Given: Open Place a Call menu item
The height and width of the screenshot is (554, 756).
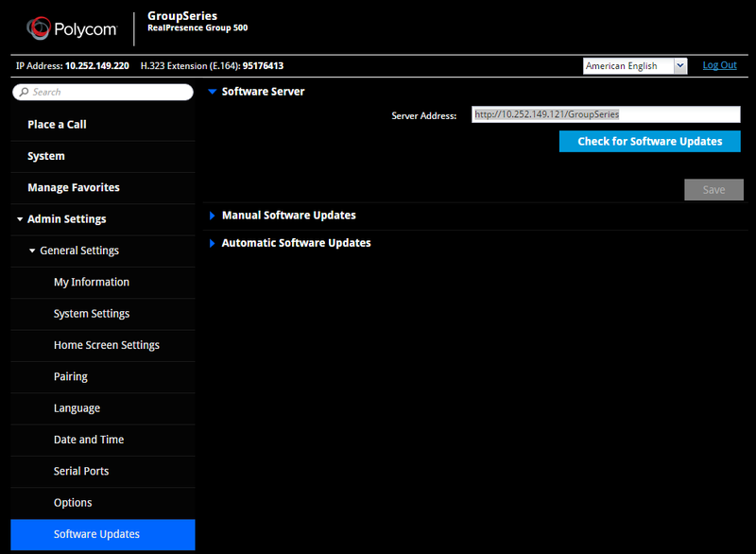Looking at the screenshot, I should coord(57,125).
